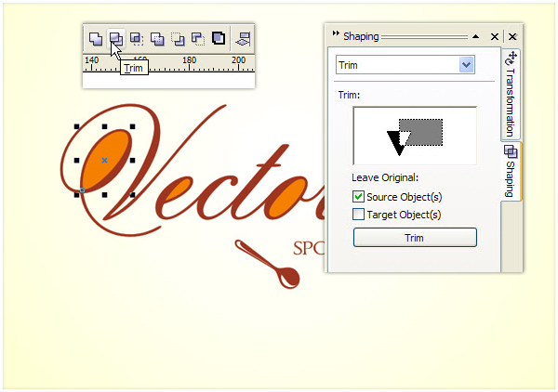
Task: Collapse docker with double-arrow icon
Action: [x=336, y=33]
